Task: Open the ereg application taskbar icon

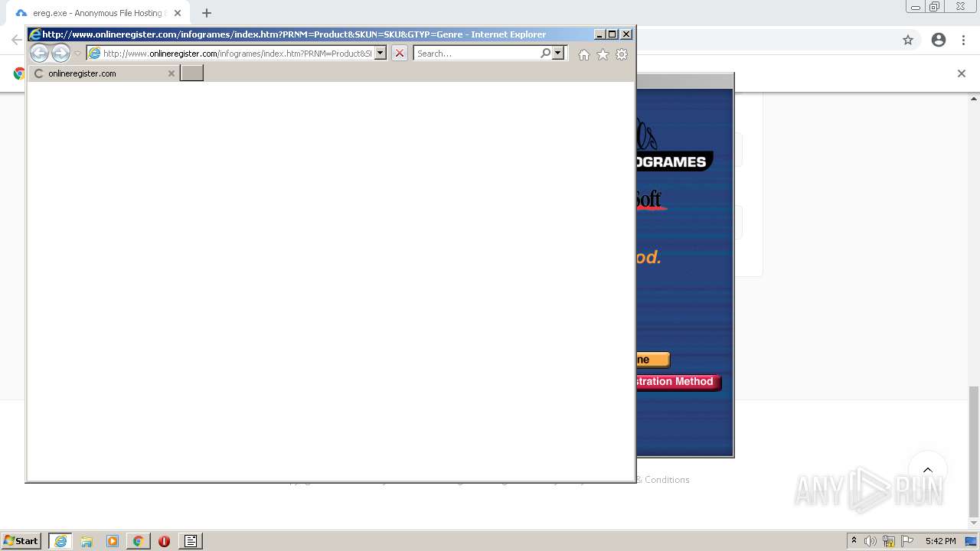Action: [191, 541]
